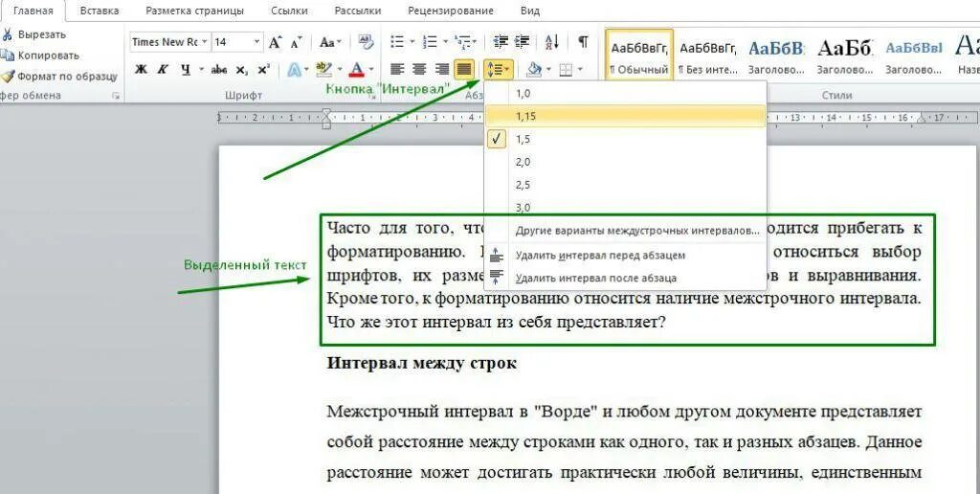Click the Главная ribbon tab
Screen dimensions: 980x494
pyautogui.click(x=33, y=11)
